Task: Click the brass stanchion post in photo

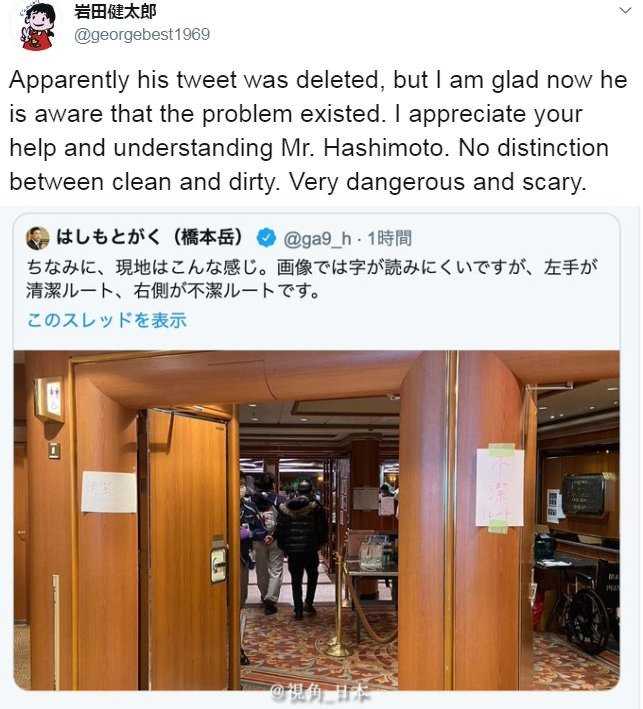Action: [x=337, y=604]
